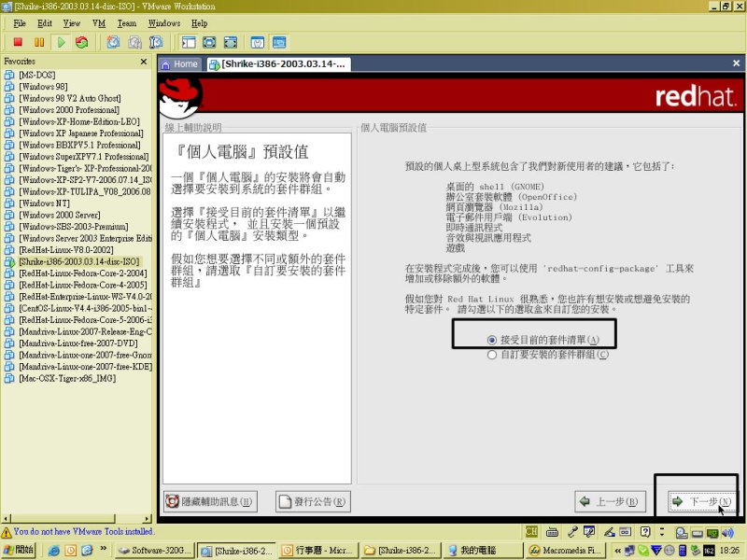Image resolution: width=747 pixels, height=560 pixels.
Task: Click the 開始 Start button
Action: (19, 550)
